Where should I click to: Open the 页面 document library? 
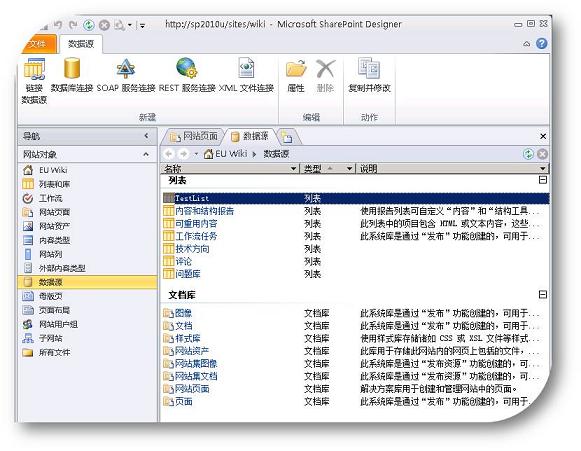pyautogui.click(x=183, y=402)
